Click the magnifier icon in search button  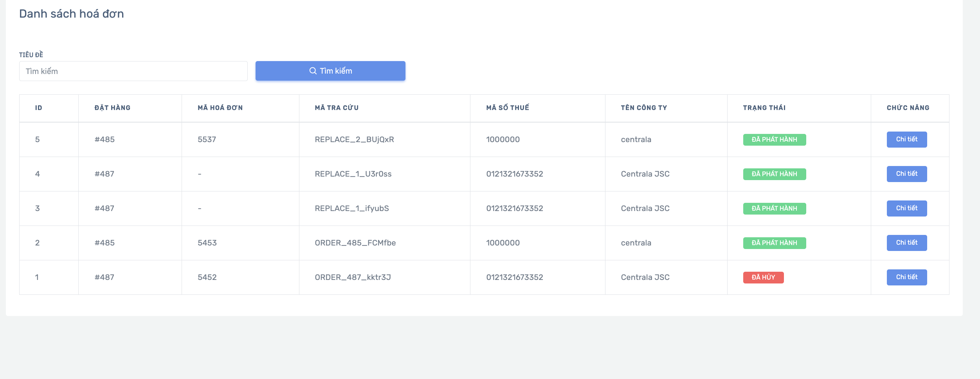tap(313, 71)
